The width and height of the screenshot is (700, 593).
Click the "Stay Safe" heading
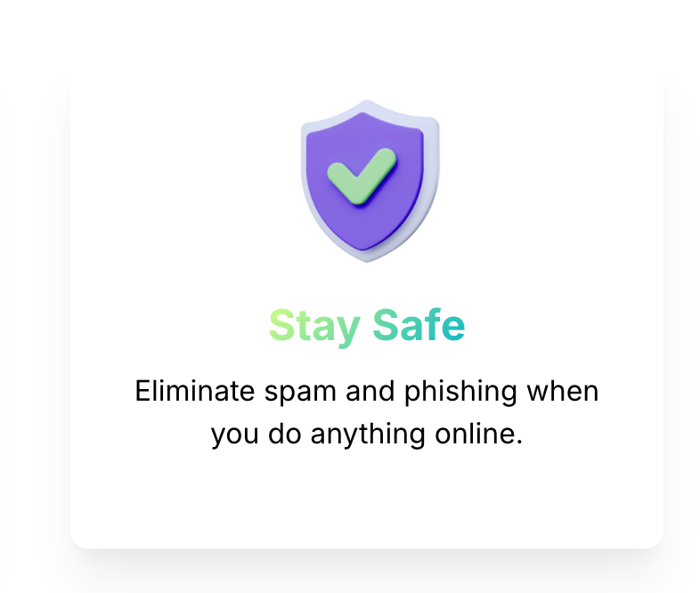[367, 326]
